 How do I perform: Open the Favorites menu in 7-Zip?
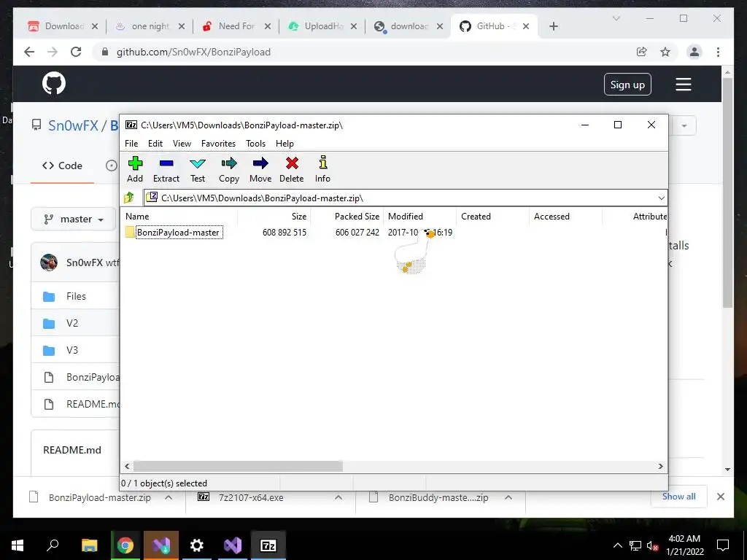click(218, 144)
